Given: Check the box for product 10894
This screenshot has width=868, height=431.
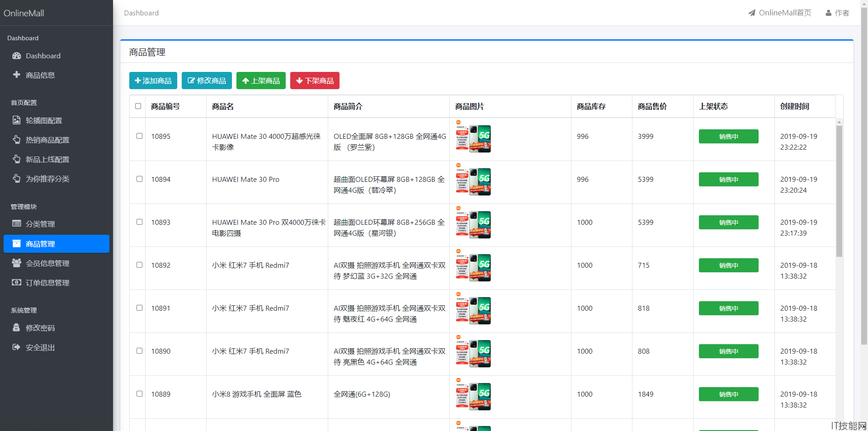Looking at the screenshot, I should click(140, 179).
